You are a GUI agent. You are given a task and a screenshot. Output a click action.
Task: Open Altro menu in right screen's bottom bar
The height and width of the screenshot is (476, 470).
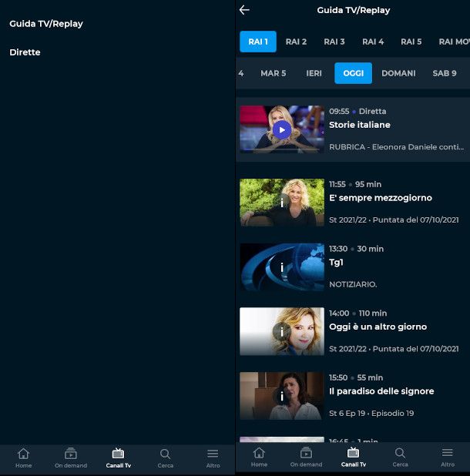point(448,458)
